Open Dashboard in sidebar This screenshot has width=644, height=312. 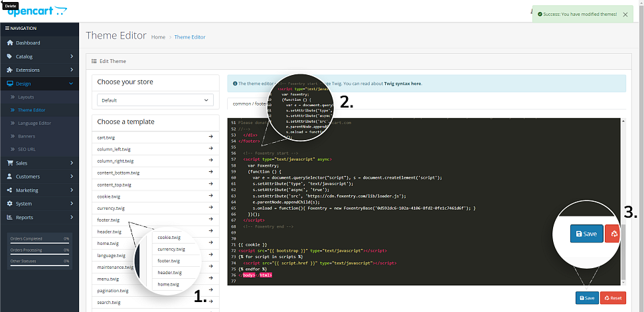[x=39, y=42]
